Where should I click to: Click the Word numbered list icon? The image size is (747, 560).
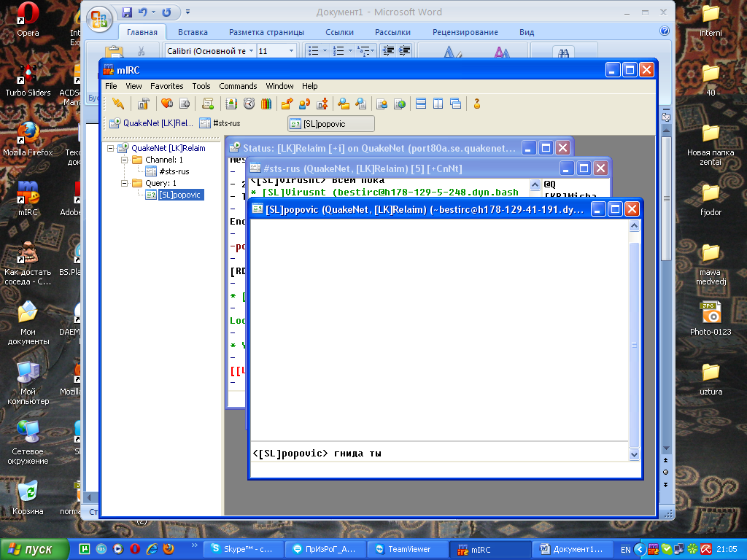(x=338, y=50)
